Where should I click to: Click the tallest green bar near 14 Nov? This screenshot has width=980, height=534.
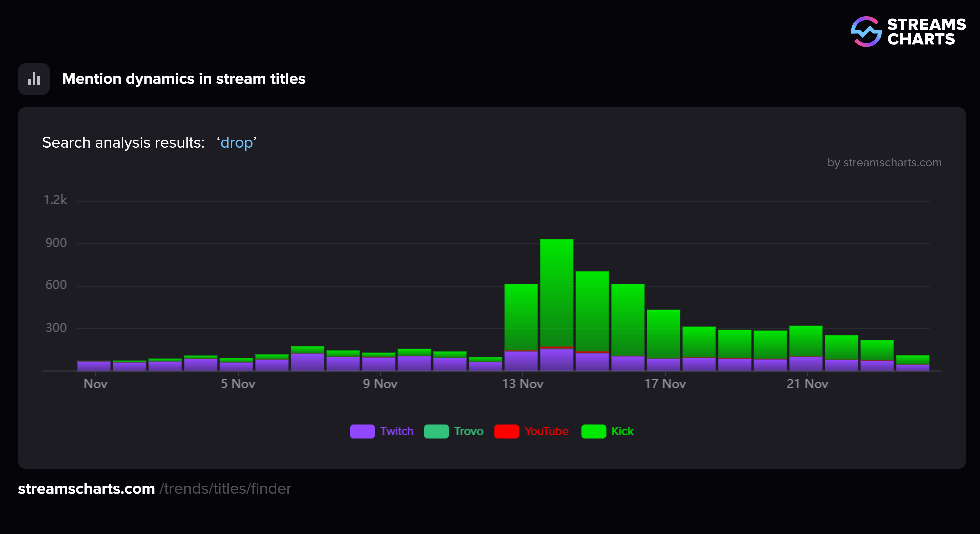coord(556,300)
